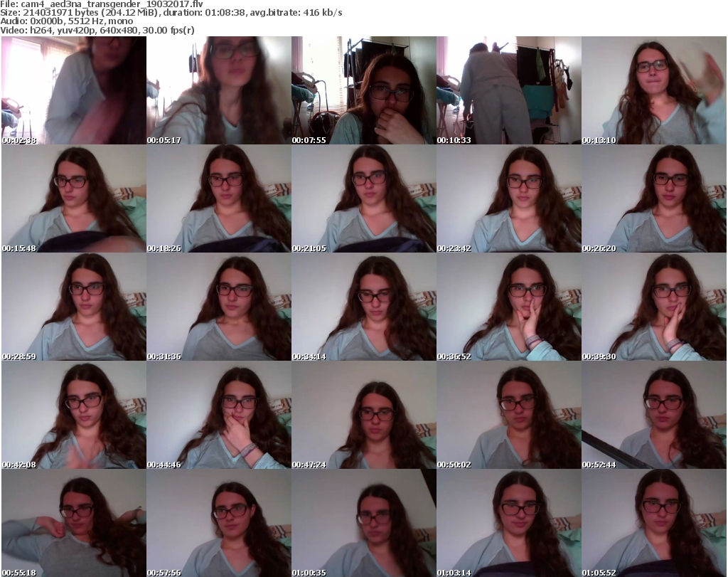Pick the frame marked 00:10:33

coord(508,90)
